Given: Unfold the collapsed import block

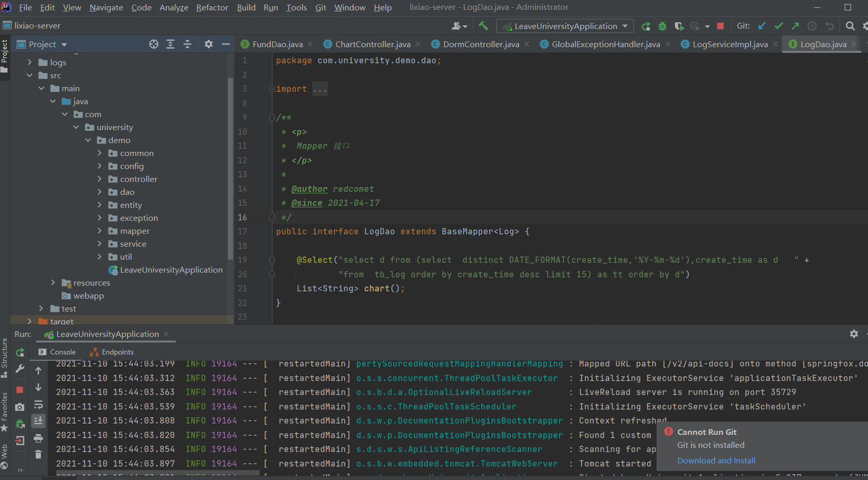Looking at the screenshot, I should click(x=272, y=89).
